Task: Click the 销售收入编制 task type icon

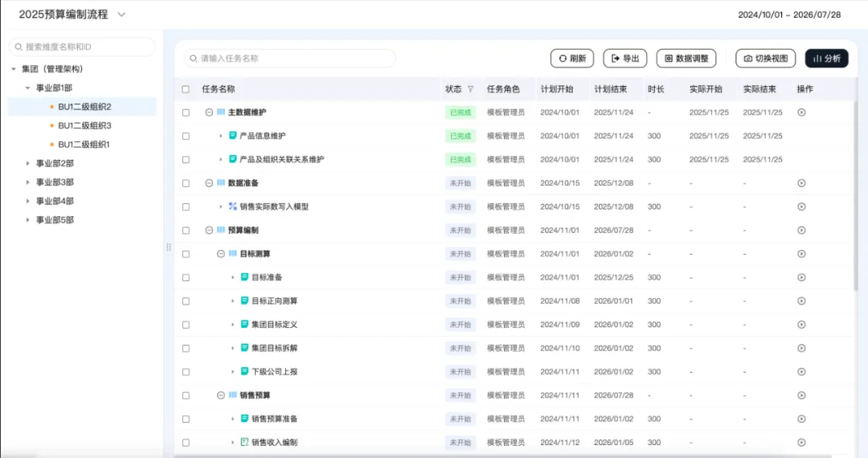Action: click(244, 442)
